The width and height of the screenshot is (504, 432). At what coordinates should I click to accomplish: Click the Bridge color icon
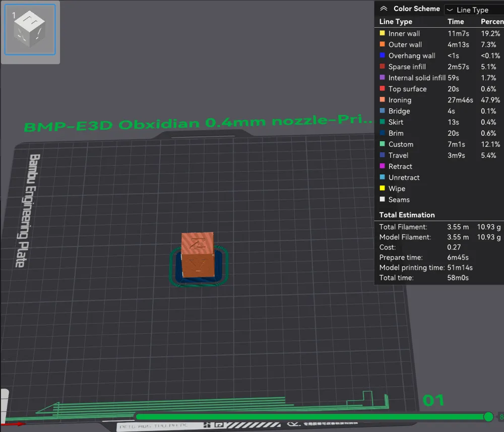382,111
